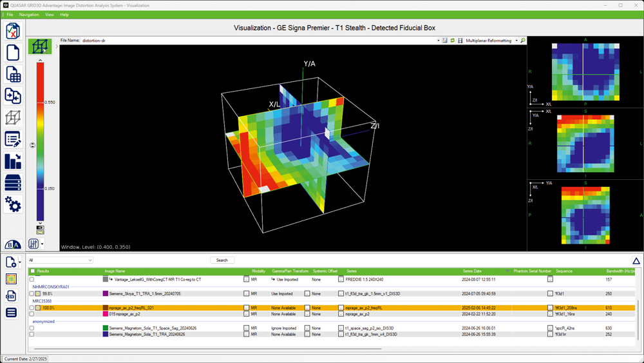The image size is (644, 363).
Task: Open the File Name distortion-dr dropdown arrow
Action: click(x=439, y=41)
